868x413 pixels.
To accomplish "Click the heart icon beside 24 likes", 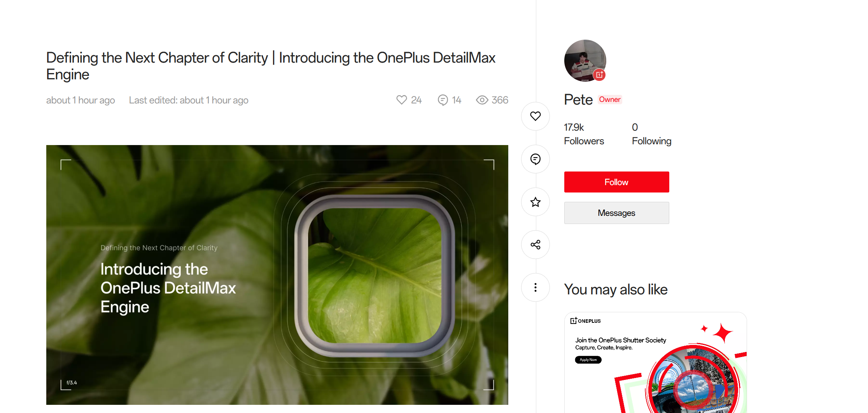I will 402,100.
